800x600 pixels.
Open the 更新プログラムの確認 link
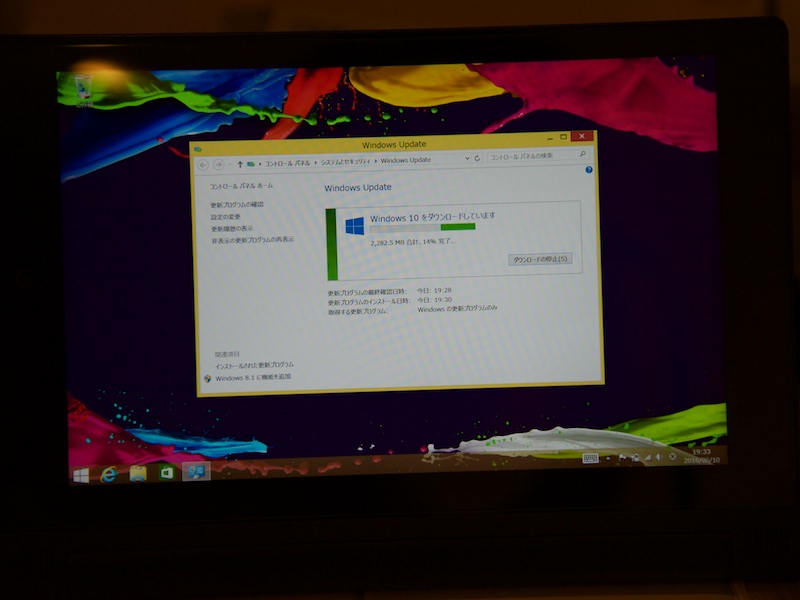[x=237, y=205]
